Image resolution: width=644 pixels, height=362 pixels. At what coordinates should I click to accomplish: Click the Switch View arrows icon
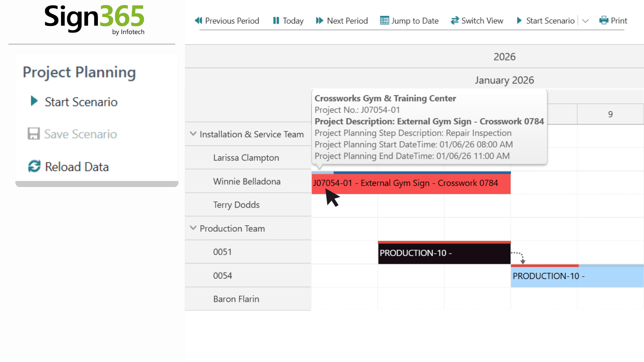click(x=454, y=21)
